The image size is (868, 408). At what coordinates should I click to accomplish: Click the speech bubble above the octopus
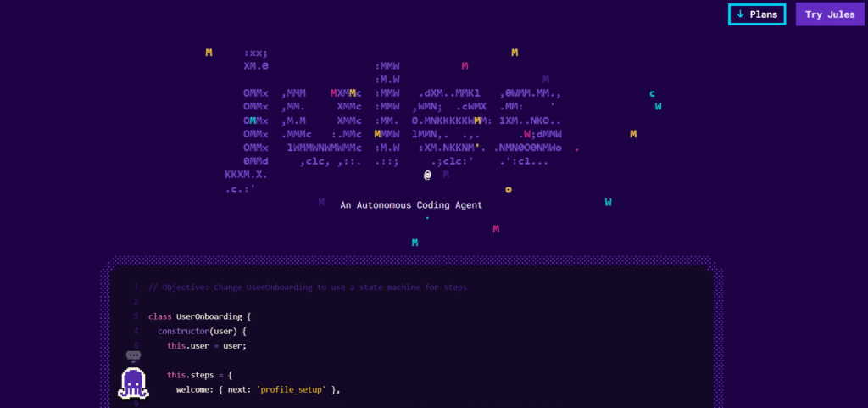(133, 355)
